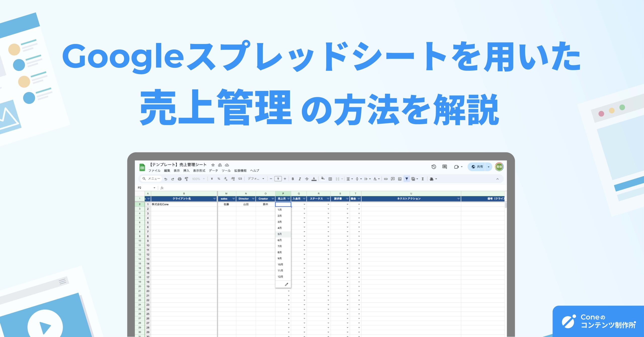Open the 編集 menu
Image resolution: width=644 pixels, height=337 pixels.
pos(167,171)
